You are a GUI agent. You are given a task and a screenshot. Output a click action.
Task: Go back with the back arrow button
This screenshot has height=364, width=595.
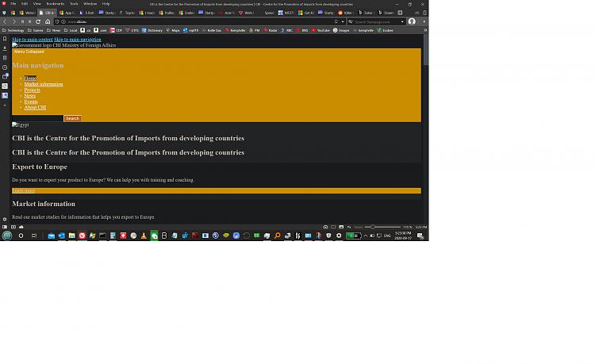[5, 21]
